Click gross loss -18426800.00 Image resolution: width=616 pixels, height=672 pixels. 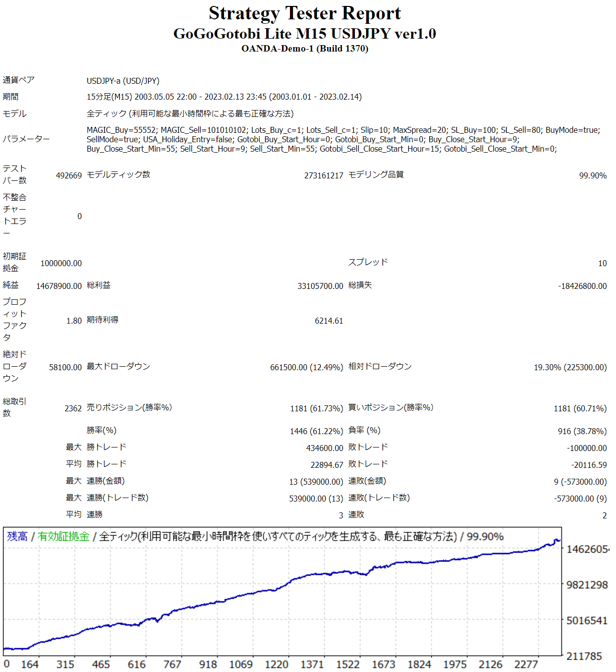click(x=582, y=286)
